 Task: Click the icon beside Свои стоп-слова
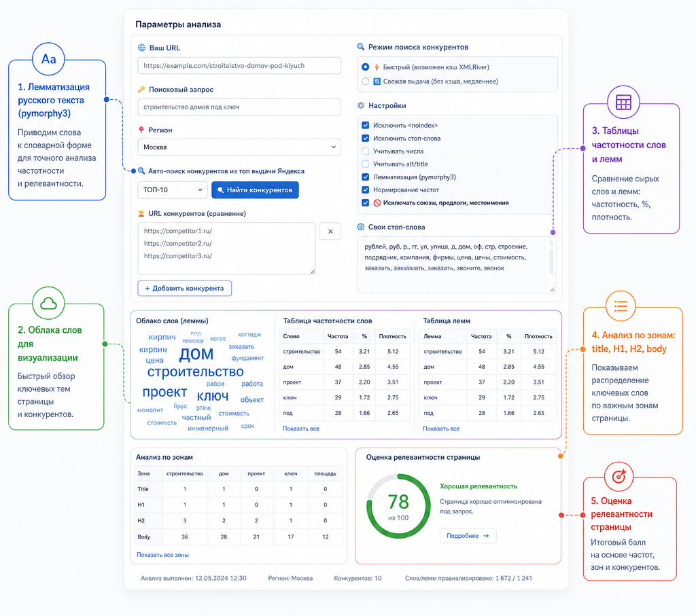point(361,227)
